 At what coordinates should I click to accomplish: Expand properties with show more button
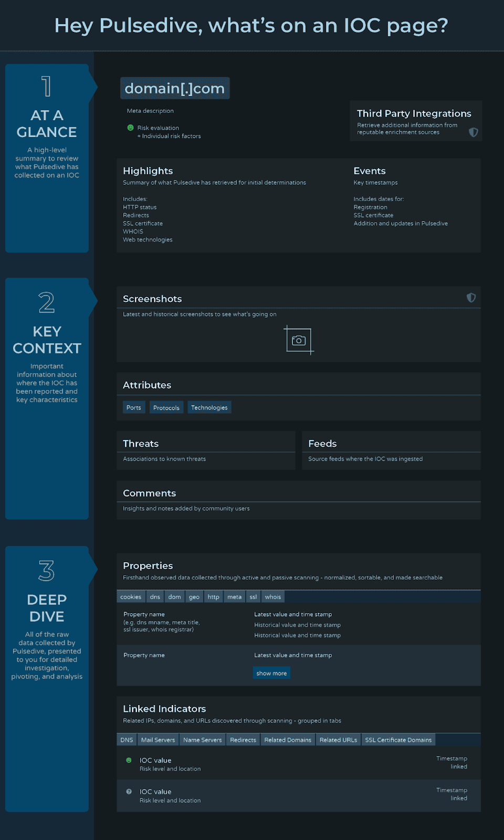[x=271, y=673]
